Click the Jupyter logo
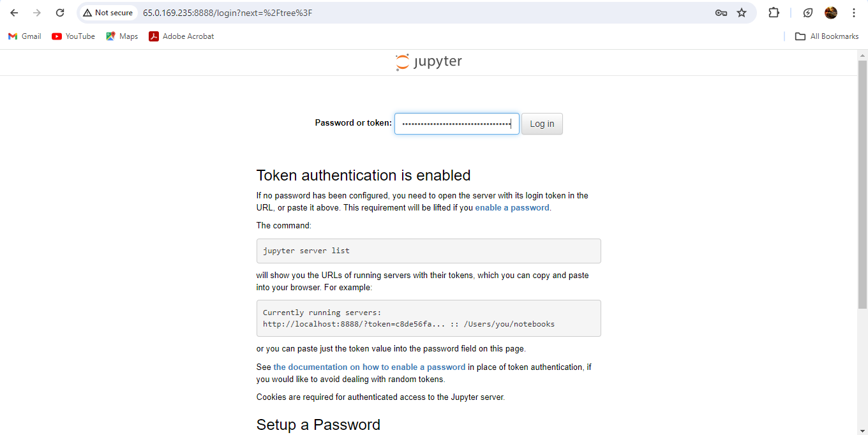The height and width of the screenshot is (435, 868). [428, 61]
